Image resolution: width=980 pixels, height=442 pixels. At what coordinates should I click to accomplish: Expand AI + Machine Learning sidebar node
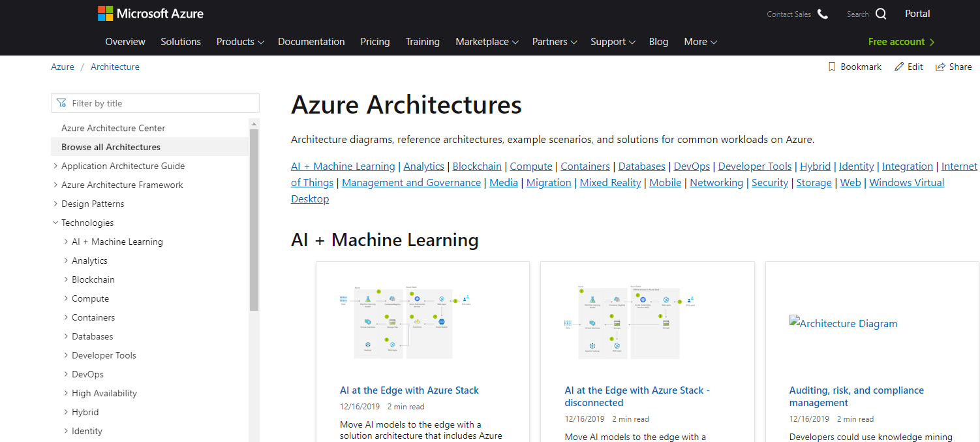click(x=66, y=242)
